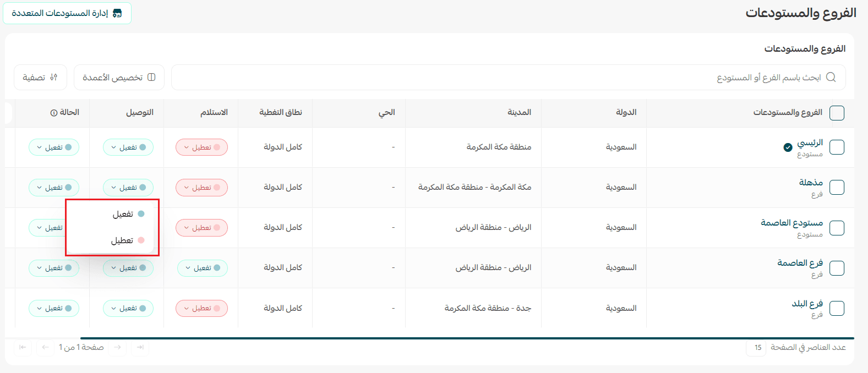The height and width of the screenshot is (373, 868).
Task: Click the فرع البلد name
Action: tap(807, 303)
